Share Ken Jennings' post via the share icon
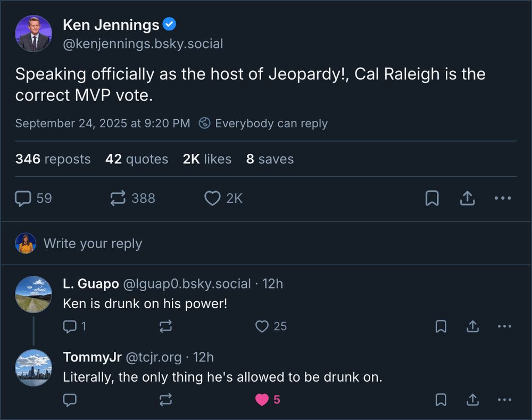 click(x=467, y=197)
